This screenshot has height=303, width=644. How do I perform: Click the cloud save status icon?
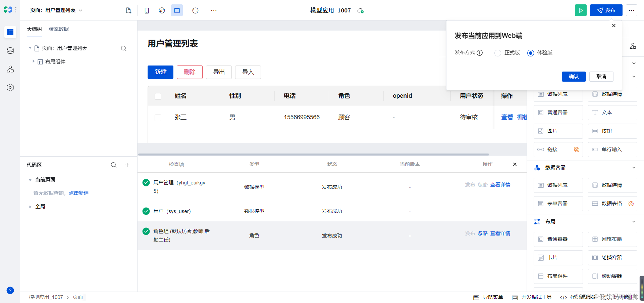(x=361, y=11)
